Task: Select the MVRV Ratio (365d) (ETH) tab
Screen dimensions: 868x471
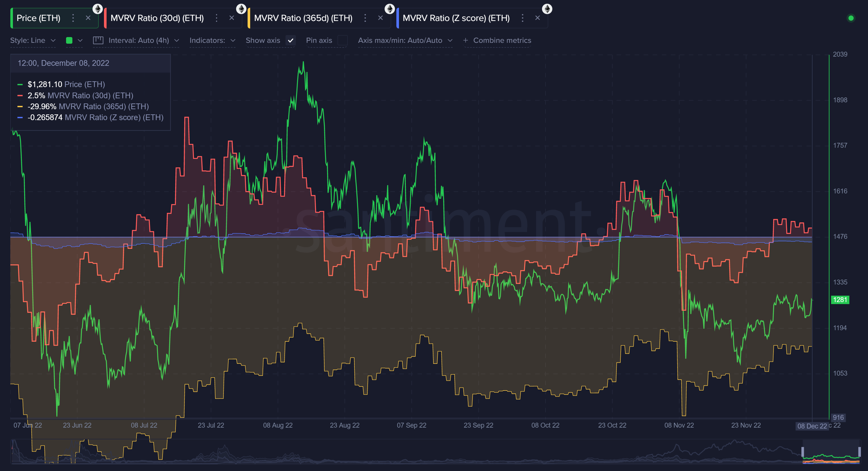Action: pos(303,18)
